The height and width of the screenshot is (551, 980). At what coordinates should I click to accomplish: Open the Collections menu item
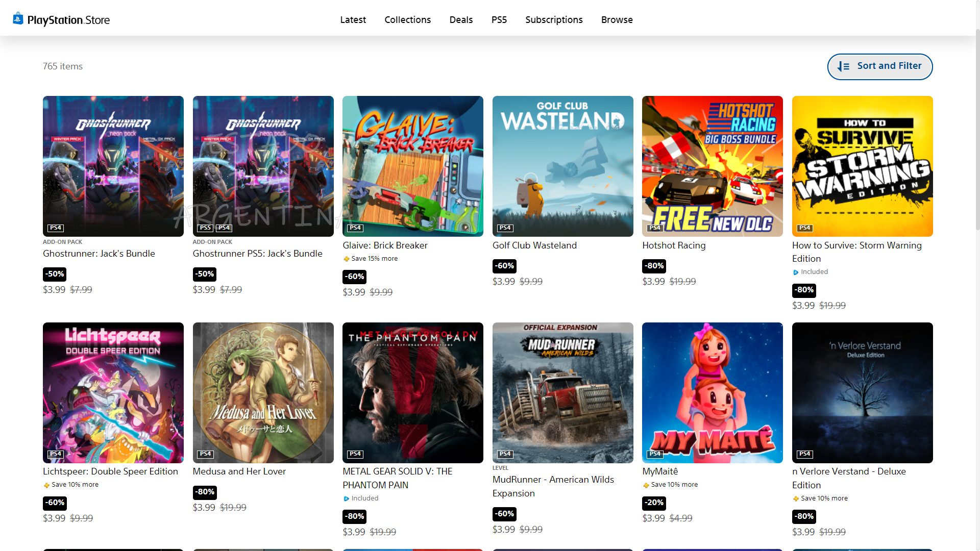[x=407, y=19]
